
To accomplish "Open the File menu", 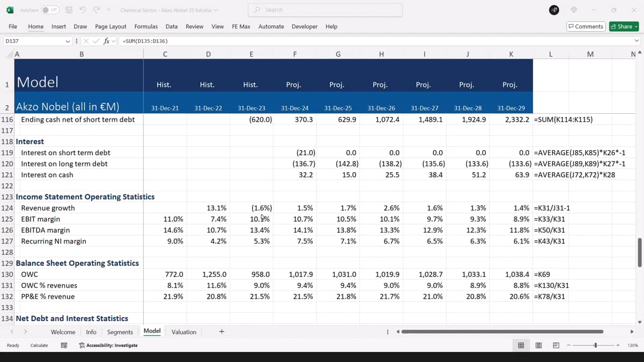I will tap(13, 26).
